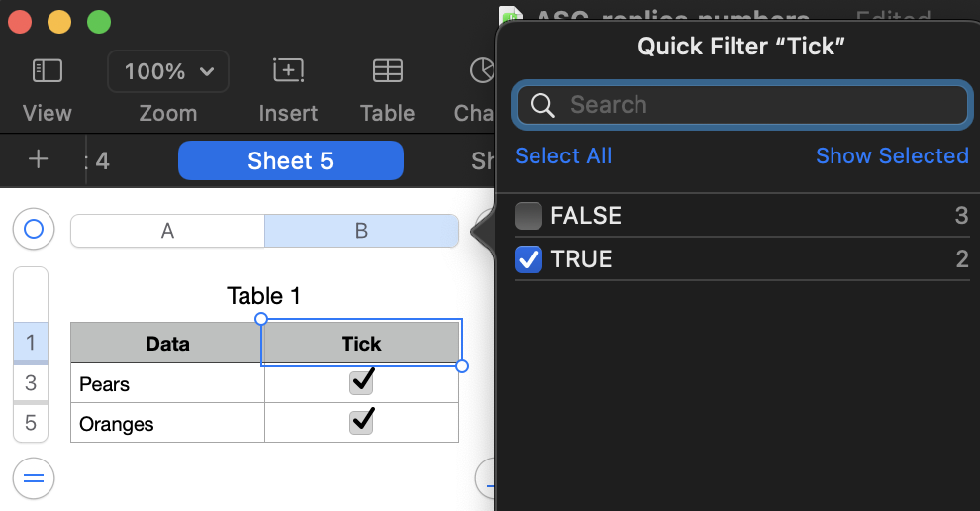
Task: Select the Tick header cell
Action: tap(361, 344)
